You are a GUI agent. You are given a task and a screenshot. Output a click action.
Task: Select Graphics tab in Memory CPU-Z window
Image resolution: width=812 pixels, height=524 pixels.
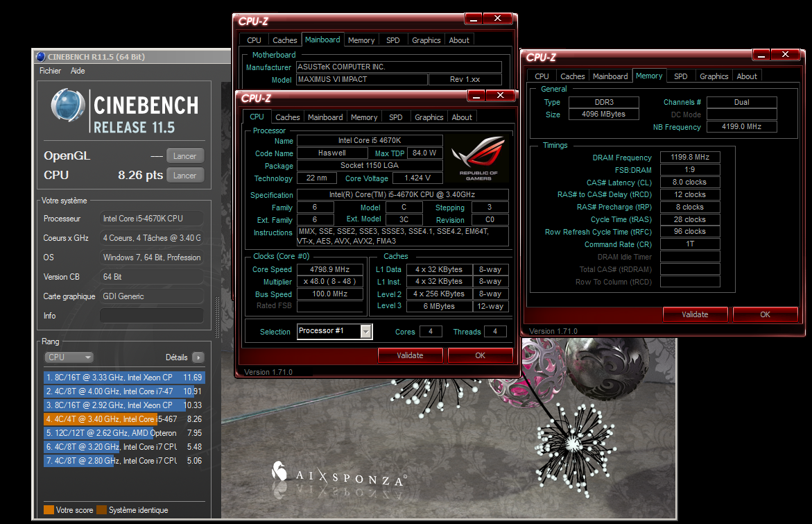tap(714, 76)
